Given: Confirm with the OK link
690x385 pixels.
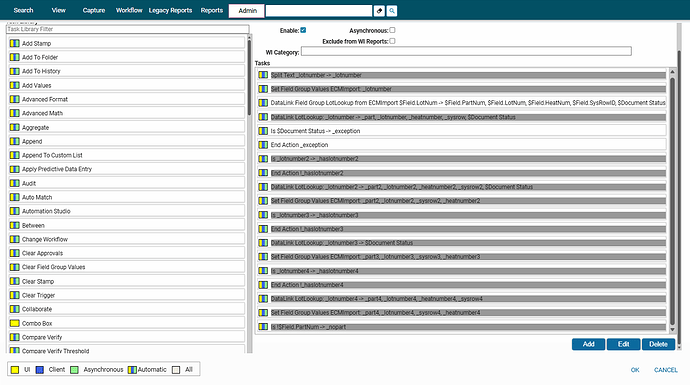Looking at the screenshot, I should (635, 370).
